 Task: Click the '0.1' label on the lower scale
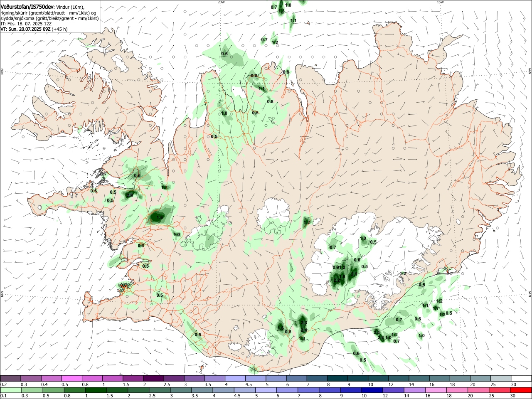coord(4,396)
